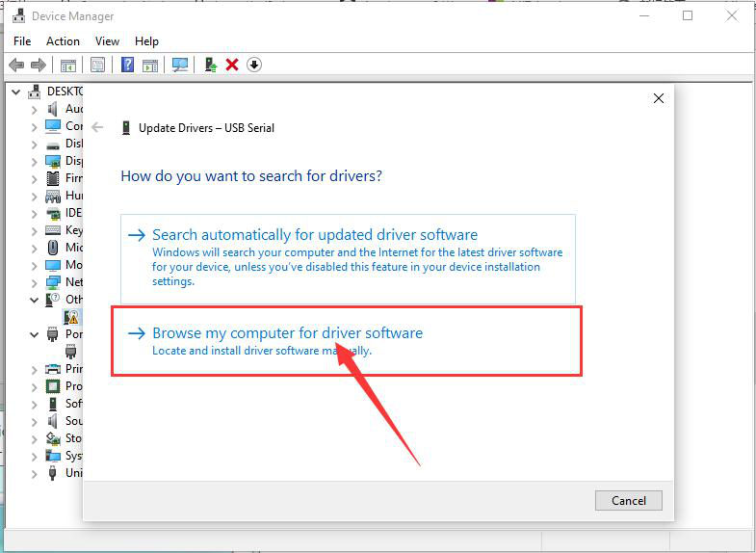Expand the Firmware node chevron
This screenshot has height=553, width=756.
click(34, 179)
